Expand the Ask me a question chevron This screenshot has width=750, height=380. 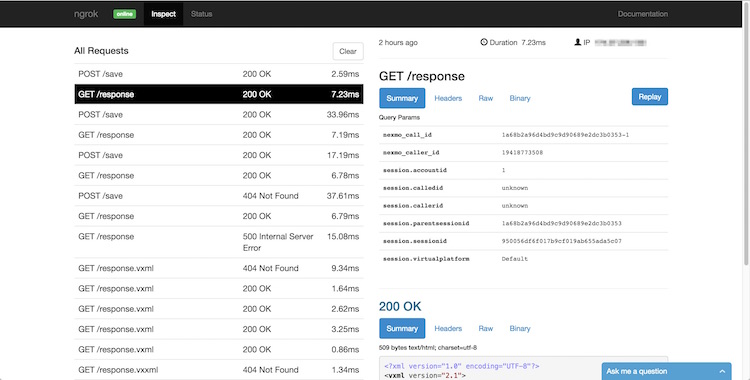722,371
